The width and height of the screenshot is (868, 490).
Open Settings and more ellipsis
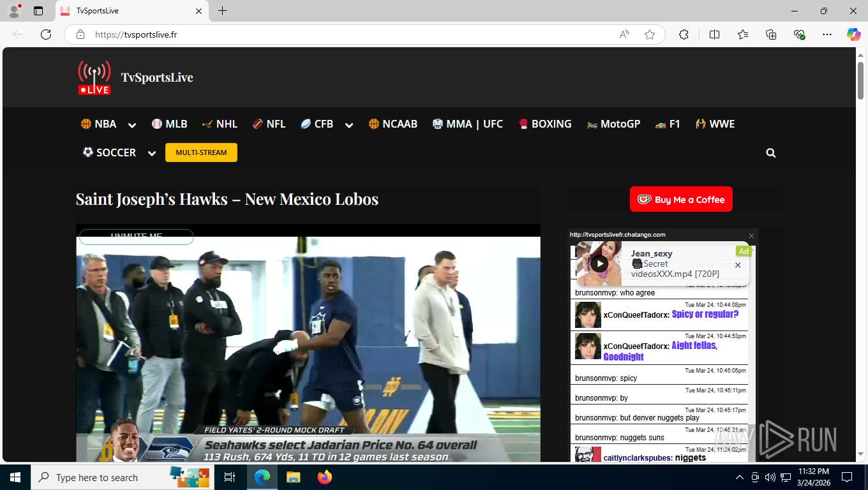(827, 34)
